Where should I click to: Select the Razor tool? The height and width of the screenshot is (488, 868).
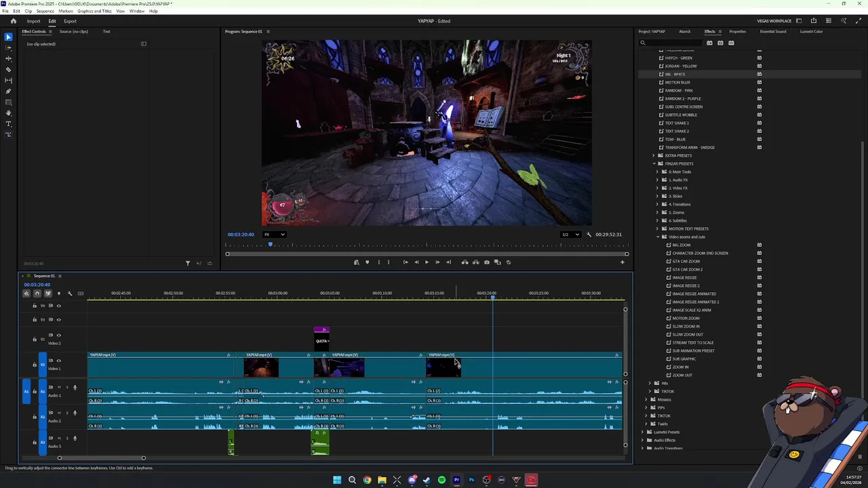coord(8,69)
